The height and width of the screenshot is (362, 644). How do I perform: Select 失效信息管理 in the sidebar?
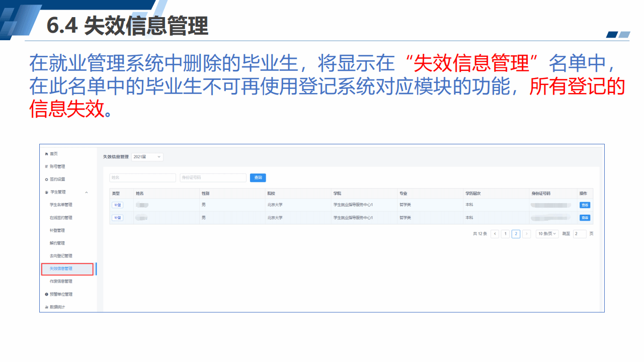coord(67,269)
